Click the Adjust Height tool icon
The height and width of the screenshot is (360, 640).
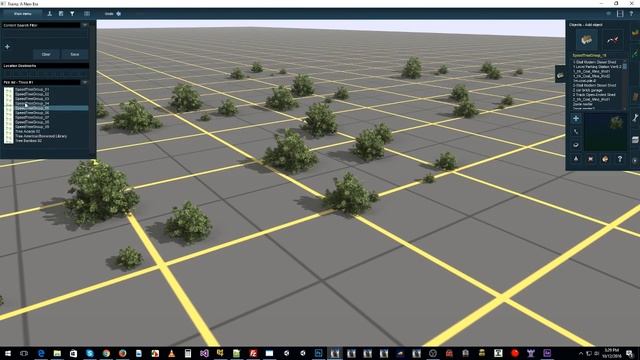tap(576, 159)
